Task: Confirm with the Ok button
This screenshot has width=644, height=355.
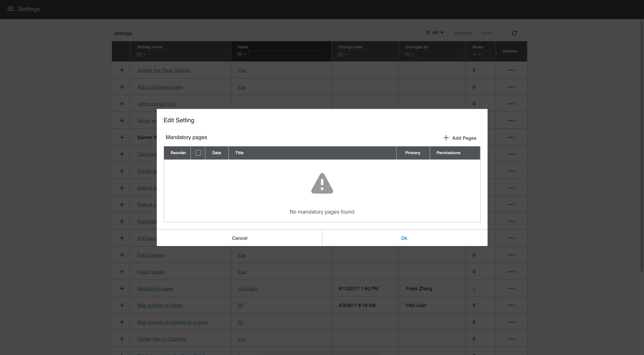Action: point(405,238)
